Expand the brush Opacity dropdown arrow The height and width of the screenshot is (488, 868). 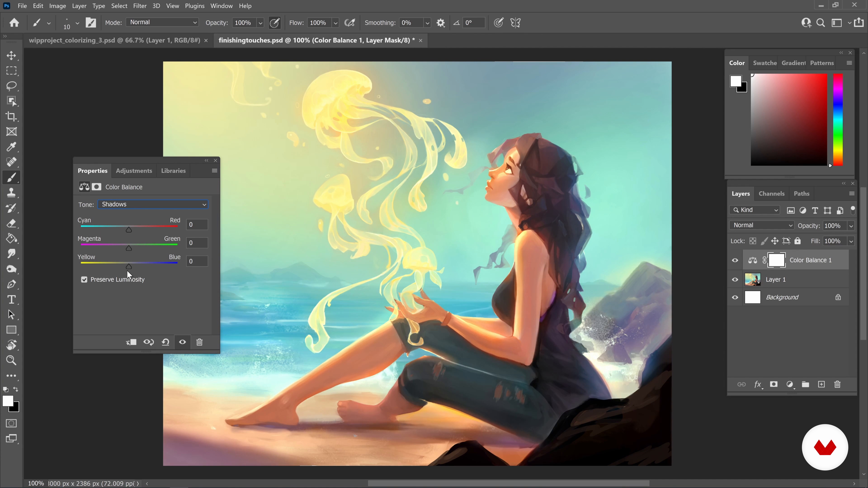point(260,23)
